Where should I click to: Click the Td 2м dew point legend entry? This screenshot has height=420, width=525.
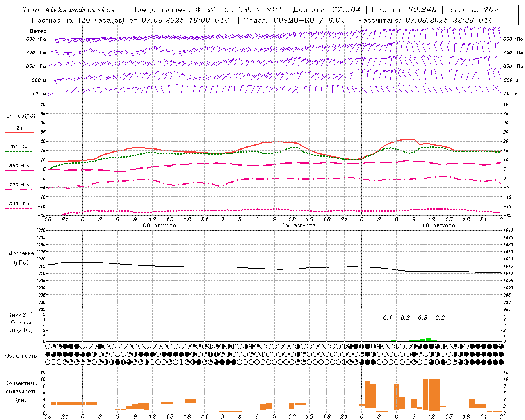19,147
